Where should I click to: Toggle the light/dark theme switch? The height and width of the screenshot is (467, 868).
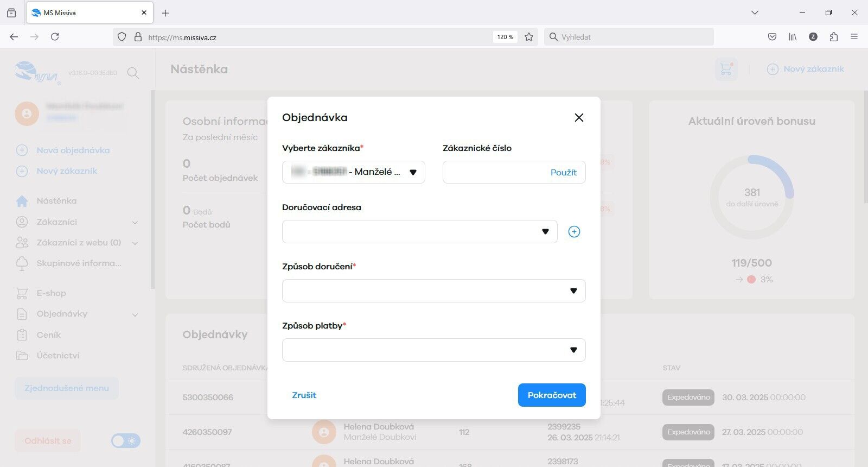[126, 440]
